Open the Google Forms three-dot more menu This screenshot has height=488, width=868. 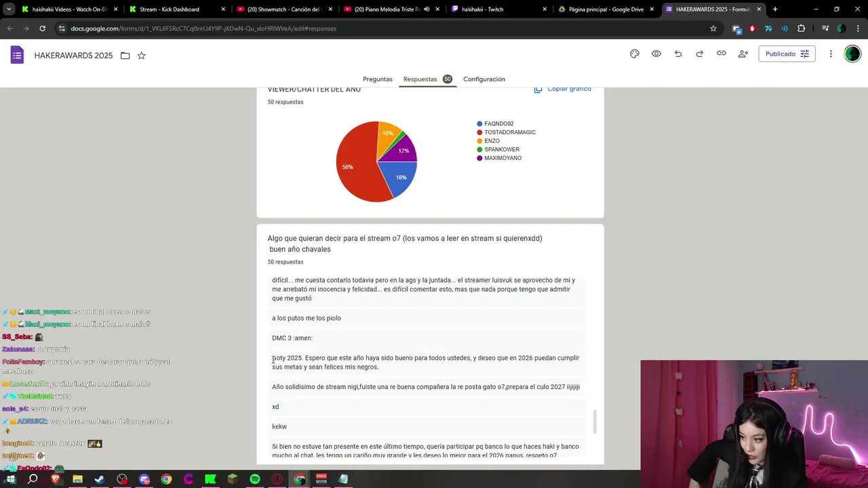click(831, 54)
